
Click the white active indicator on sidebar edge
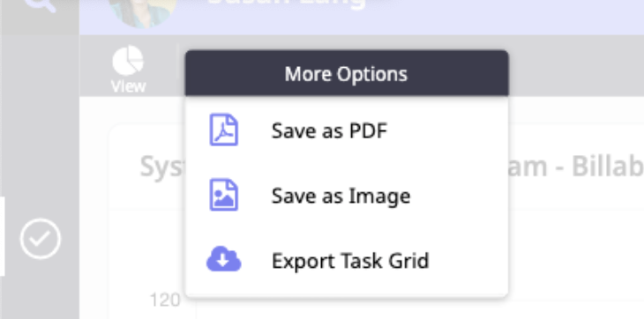(2, 236)
